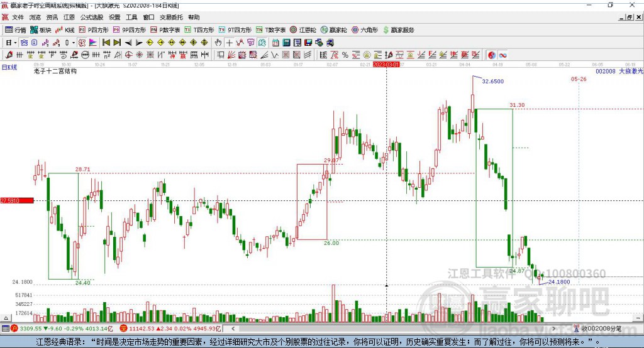644x348 pixels.
Task: Open the 江恩 menu
Action: (x=69, y=17)
